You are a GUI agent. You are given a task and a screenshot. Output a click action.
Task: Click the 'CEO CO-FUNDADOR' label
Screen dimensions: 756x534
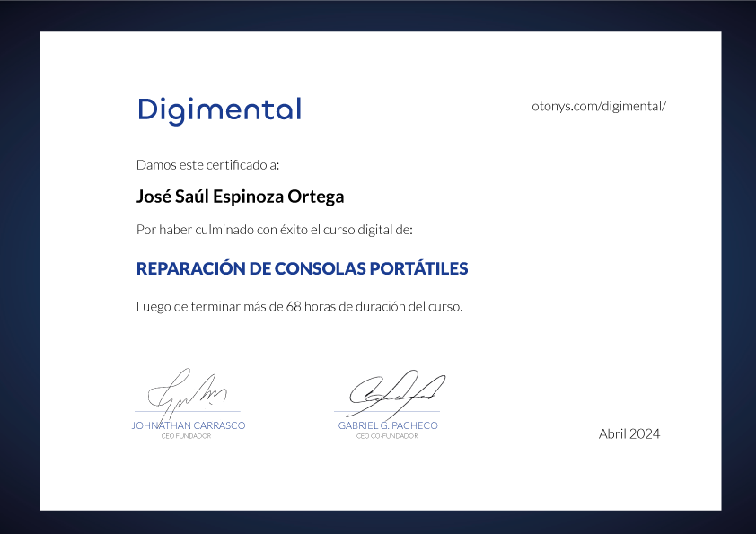click(387, 436)
